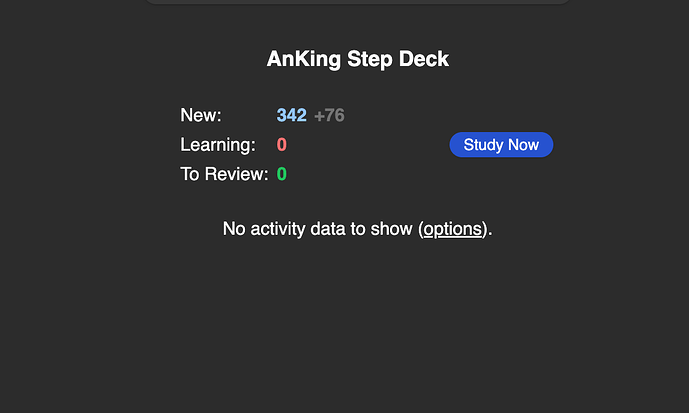Open the activity options link
This screenshot has width=689, height=413.
click(452, 229)
